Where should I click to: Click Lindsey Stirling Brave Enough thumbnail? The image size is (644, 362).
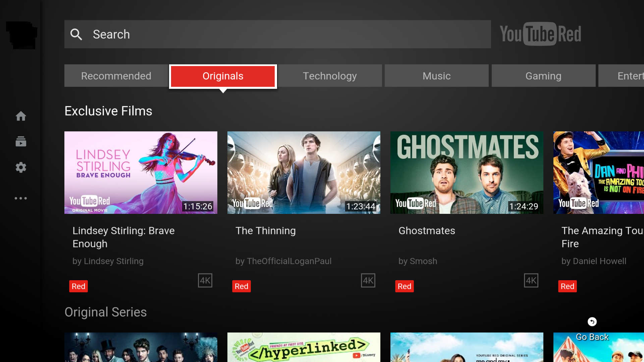pyautogui.click(x=141, y=172)
